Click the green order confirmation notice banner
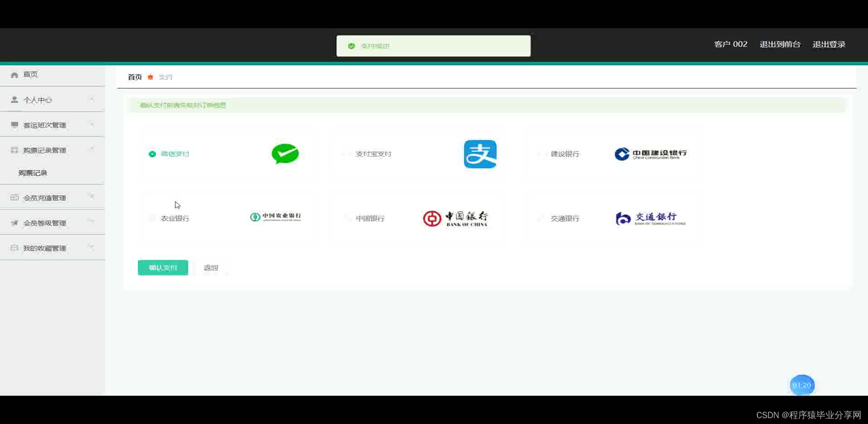 pos(487,105)
